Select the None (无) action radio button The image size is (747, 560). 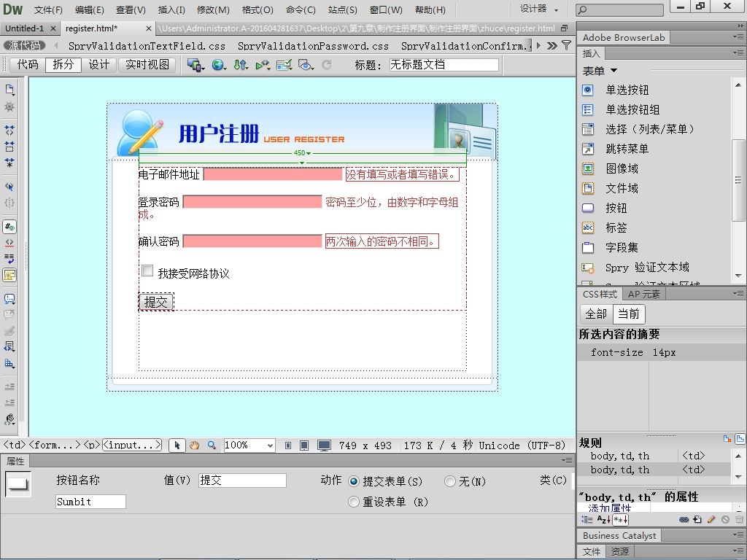pyautogui.click(x=449, y=481)
